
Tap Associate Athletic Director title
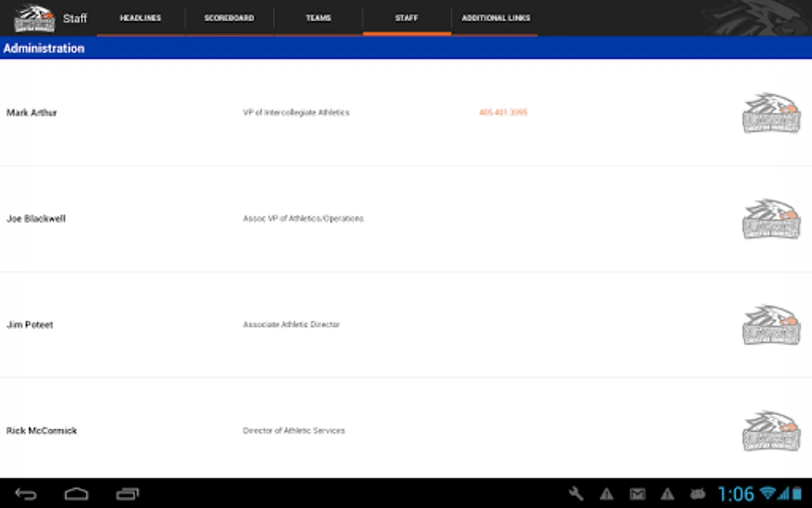[x=291, y=325]
